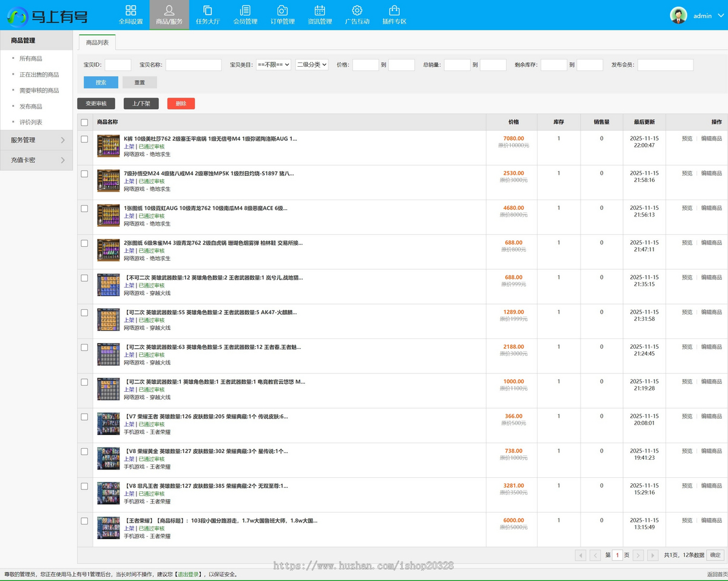
Task: Click the 最后更新 column header
Action: 644,122
